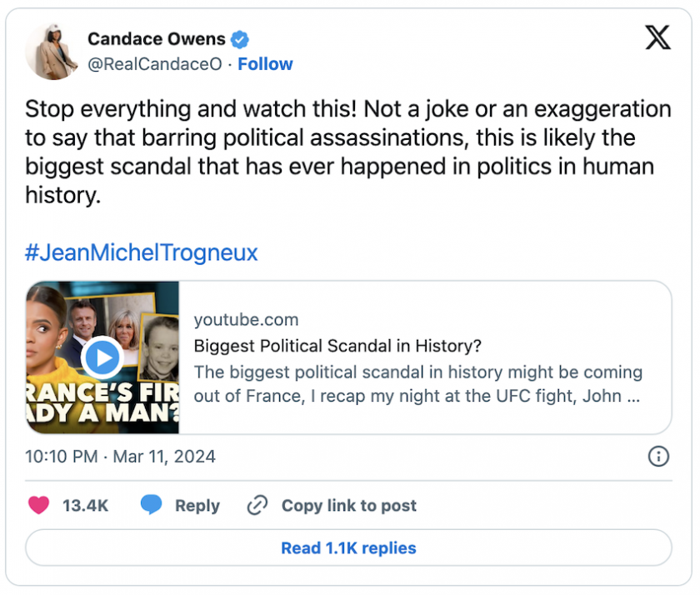Image resolution: width=700 pixels, height=595 pixels.
Task: Follow the @RealCandaceO account
Action: [x=265, y=64]
